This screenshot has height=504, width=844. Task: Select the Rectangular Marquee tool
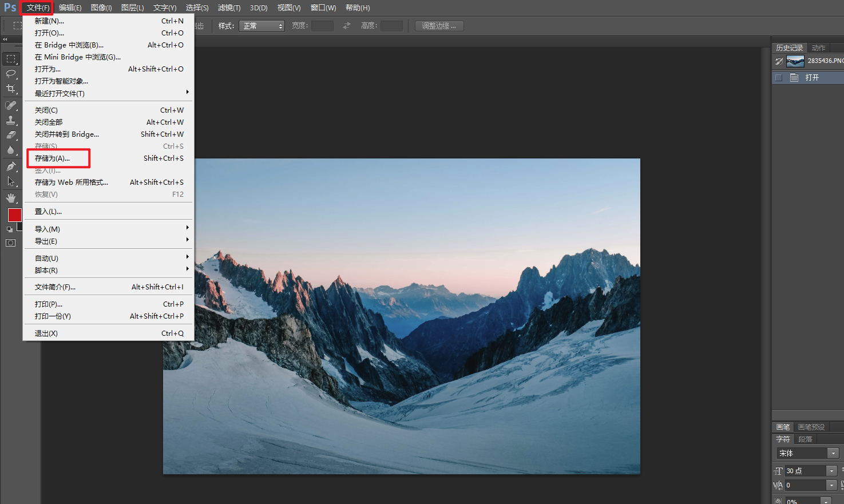pyautogui.click(x=11, y=59)
